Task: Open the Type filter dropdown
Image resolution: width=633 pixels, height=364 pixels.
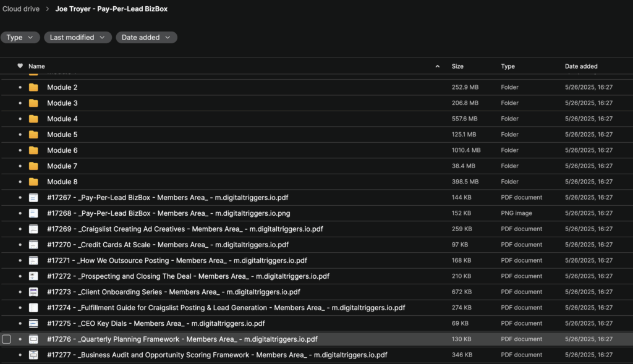Action: 20,37
